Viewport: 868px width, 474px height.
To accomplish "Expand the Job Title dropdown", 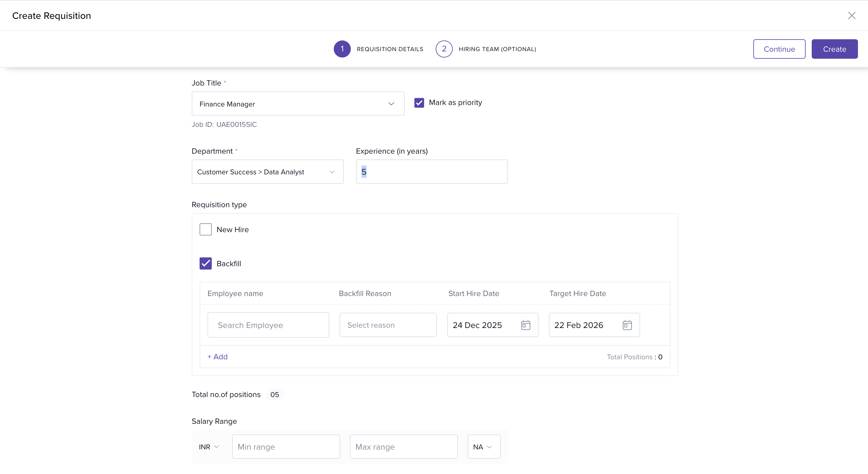I will coord(298,104).
